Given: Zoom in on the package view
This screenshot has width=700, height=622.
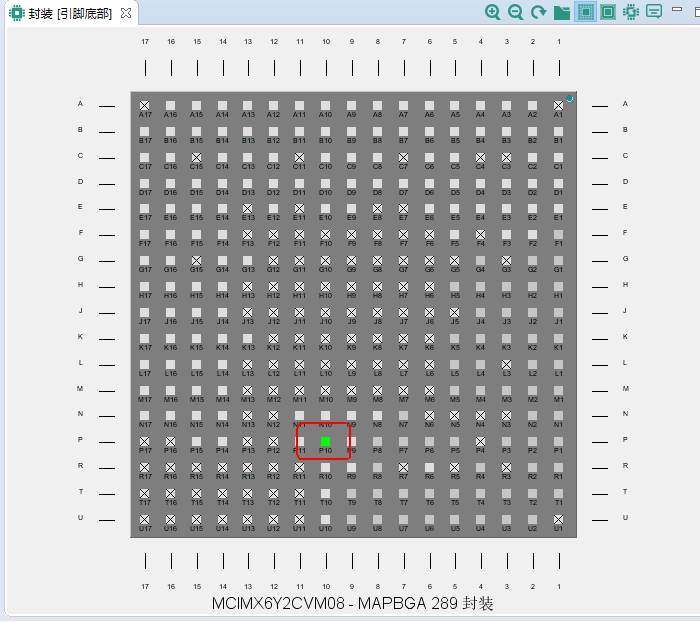Looking at the screenshot, I should [x=492, y=12].
